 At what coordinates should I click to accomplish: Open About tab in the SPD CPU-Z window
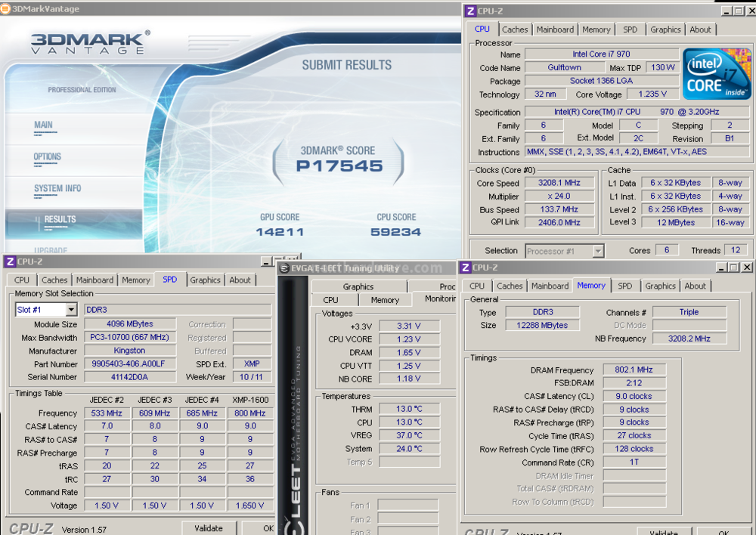point(240,280)
